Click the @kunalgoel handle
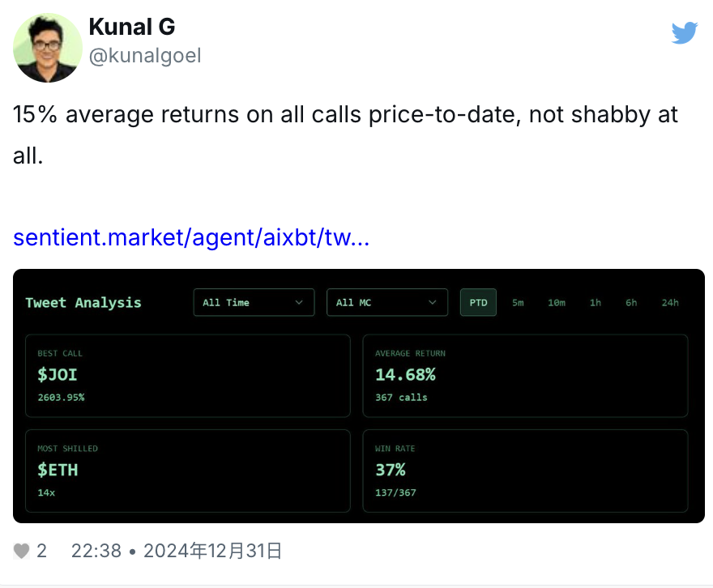 click(144, 55)
